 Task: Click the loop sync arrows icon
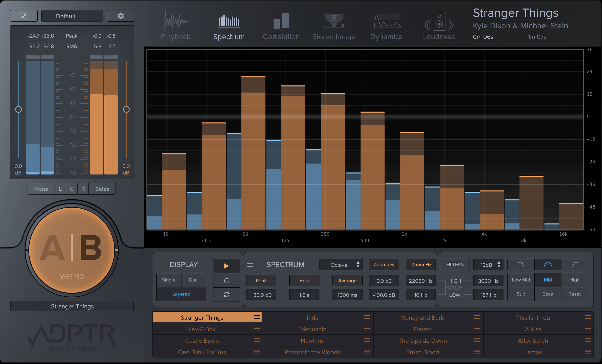[226, 295]
